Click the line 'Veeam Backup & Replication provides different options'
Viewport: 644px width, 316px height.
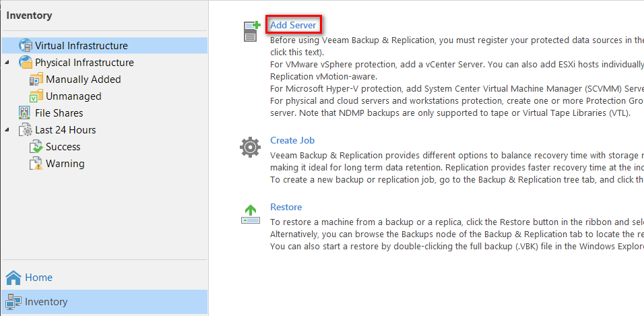pyautogui.click(x=457, y=156)
